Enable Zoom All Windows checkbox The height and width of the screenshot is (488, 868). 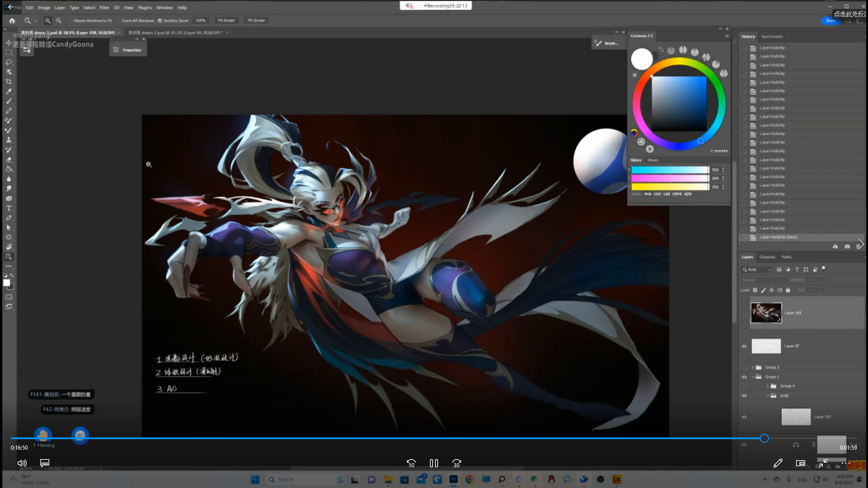tap(118, 21)
